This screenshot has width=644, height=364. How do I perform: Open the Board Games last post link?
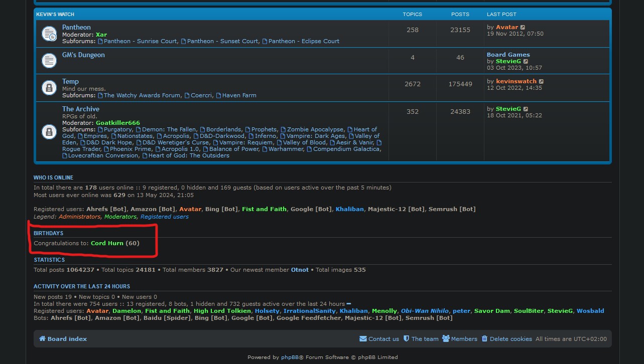point(508,55)
